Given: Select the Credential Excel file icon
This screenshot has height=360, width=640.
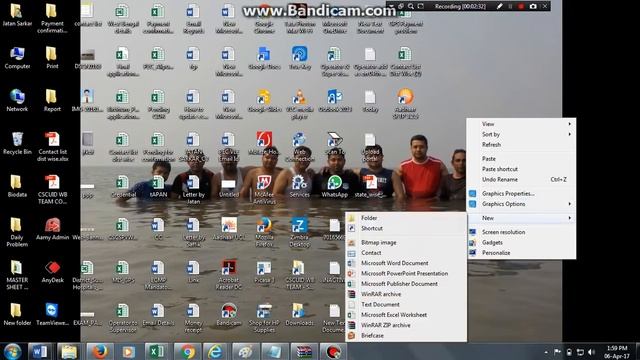Looking at the screenshot, I should pos(123,186).
